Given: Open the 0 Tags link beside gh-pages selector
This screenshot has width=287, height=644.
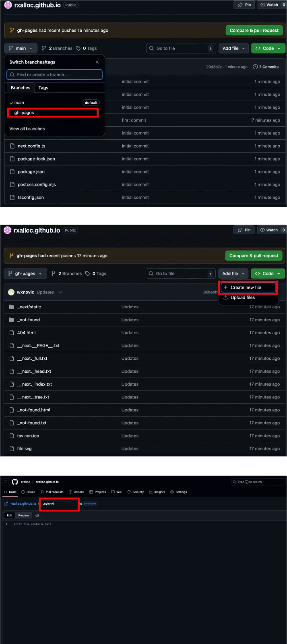Looking at the screenshot, I should tap(96, 274).
